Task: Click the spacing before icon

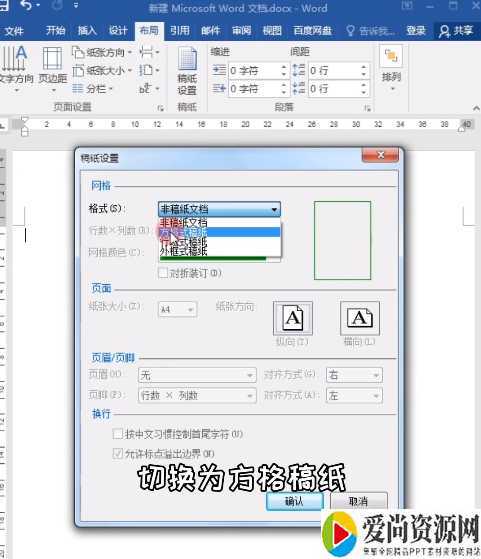Action: 299,70
